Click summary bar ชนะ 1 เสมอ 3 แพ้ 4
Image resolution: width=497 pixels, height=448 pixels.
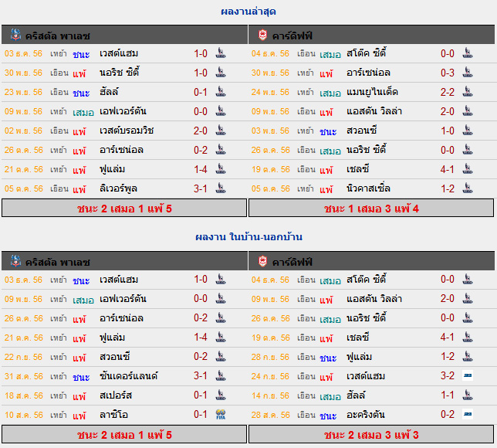[371, 208]
